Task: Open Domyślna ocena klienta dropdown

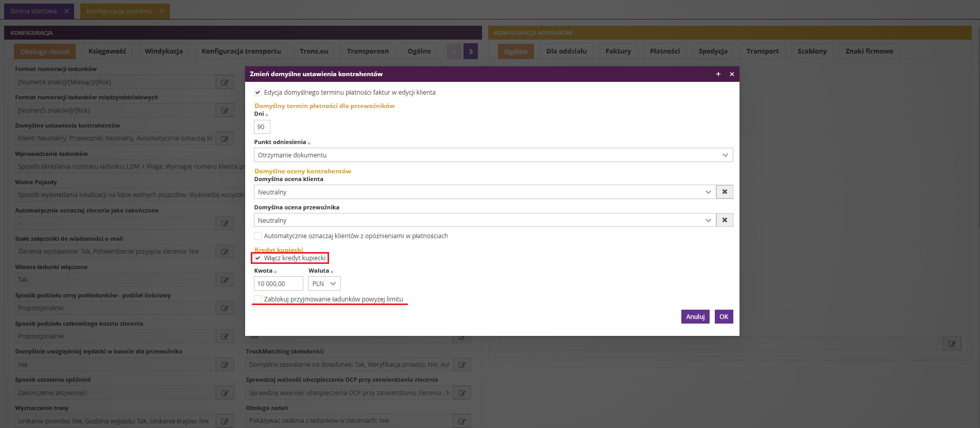Action: click(x=485, y=192)
